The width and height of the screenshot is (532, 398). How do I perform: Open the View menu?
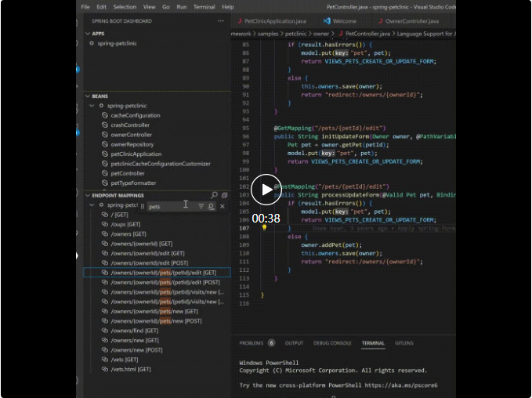click(149, 7)
